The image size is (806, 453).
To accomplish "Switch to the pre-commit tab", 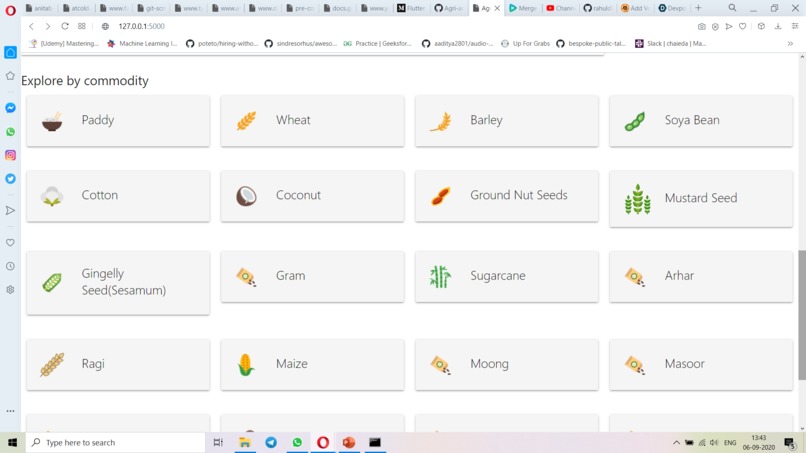I will (301, 8).
